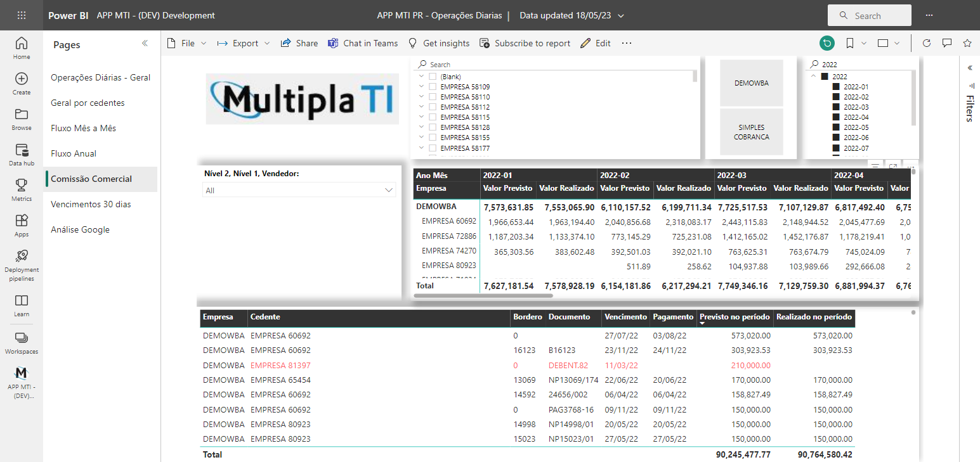Open the File menu dropdown
Screen dimensions: 980x462
click(186, 43)
